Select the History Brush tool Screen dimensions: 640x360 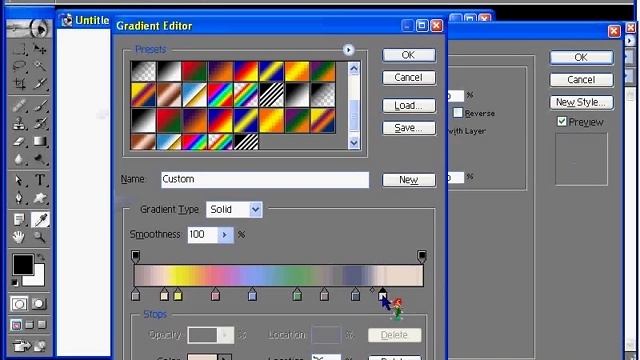pos(40,123)
